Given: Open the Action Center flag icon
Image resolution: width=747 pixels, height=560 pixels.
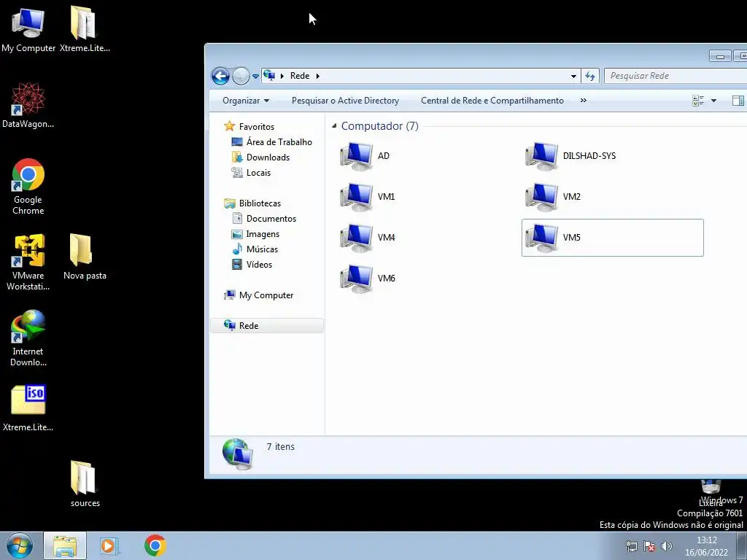Looking at the screenshot, I should (649, 546).
